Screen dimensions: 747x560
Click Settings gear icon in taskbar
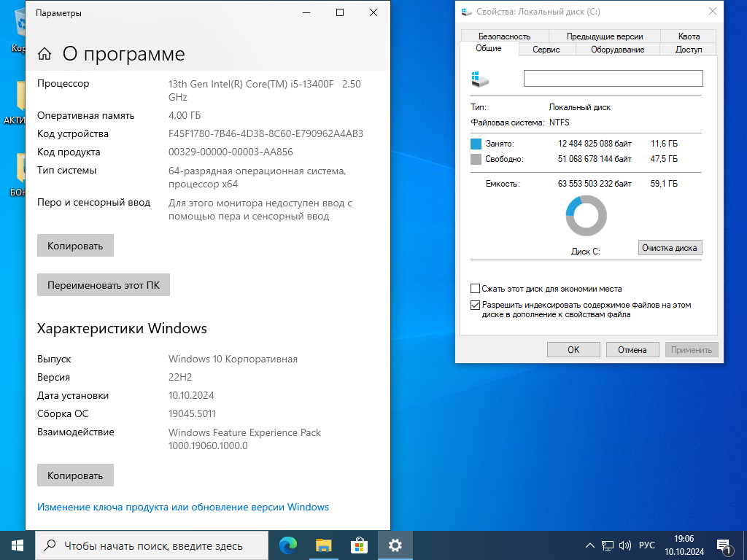pyautogui.click(x=395, y=545)
